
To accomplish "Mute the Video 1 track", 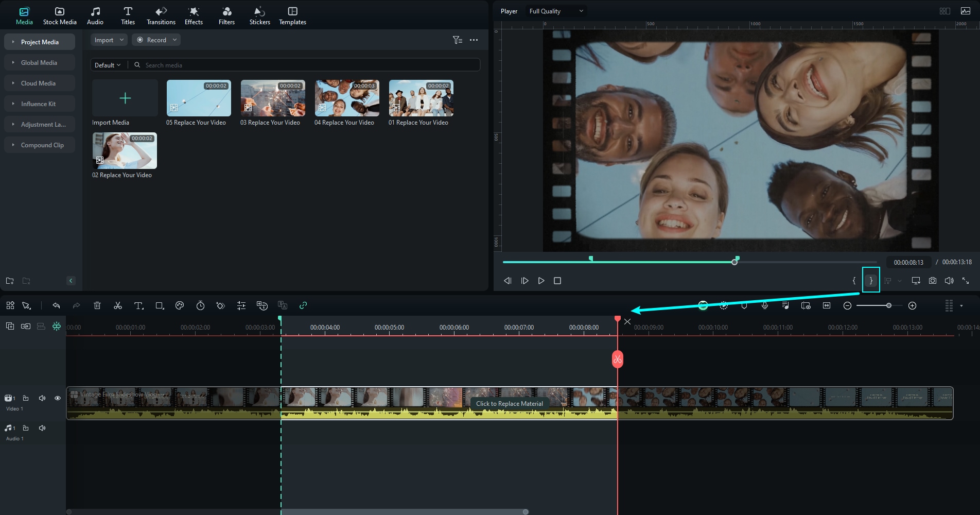I will coord(42,398).
